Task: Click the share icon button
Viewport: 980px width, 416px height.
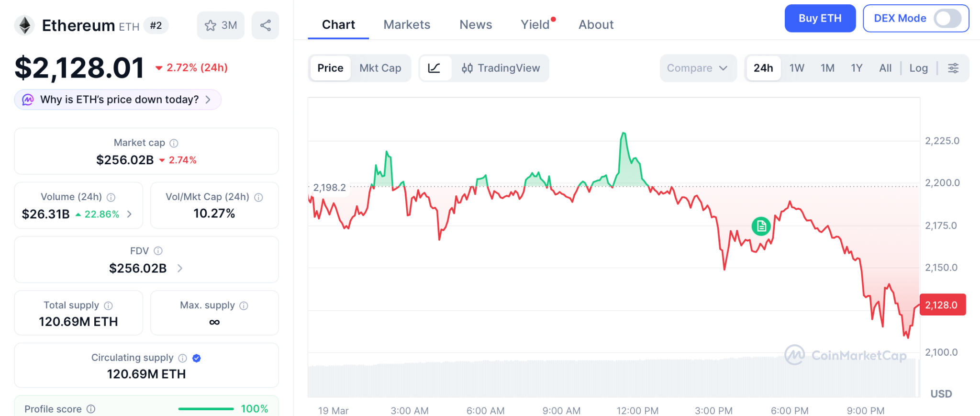Action: point(266,25)
